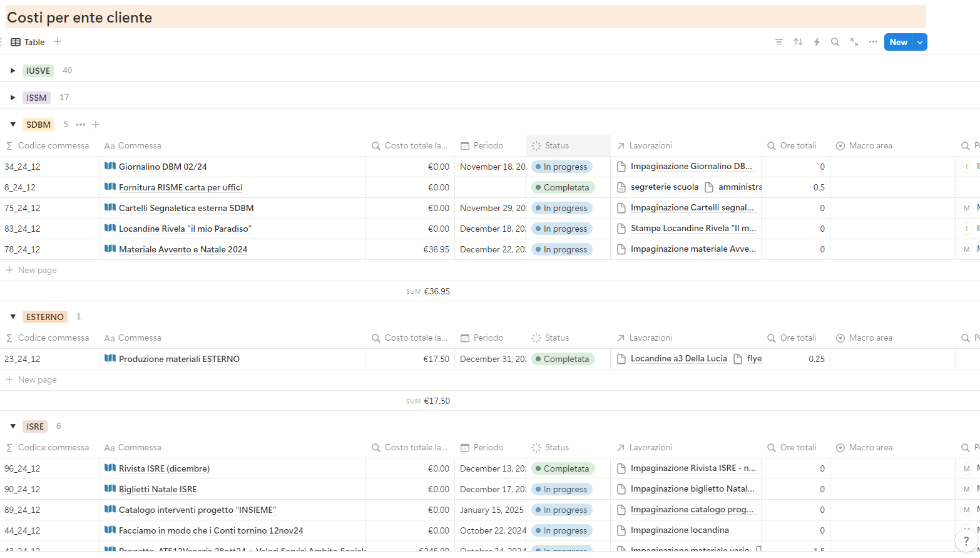Open ISRE Macro area column header
This screenshot has width=980, height=558.
coord(892,447)
